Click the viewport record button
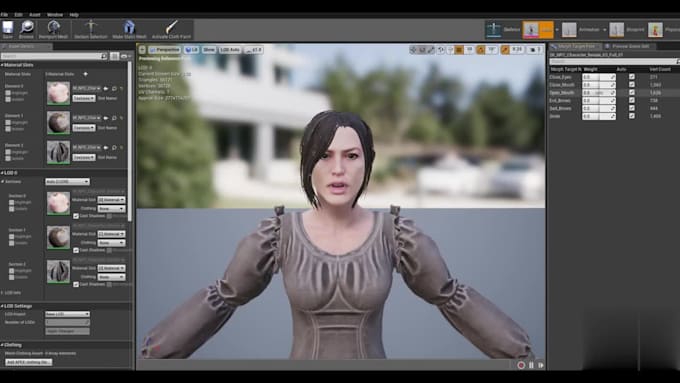This screenshot has height=383, width=680. point(521,365)
